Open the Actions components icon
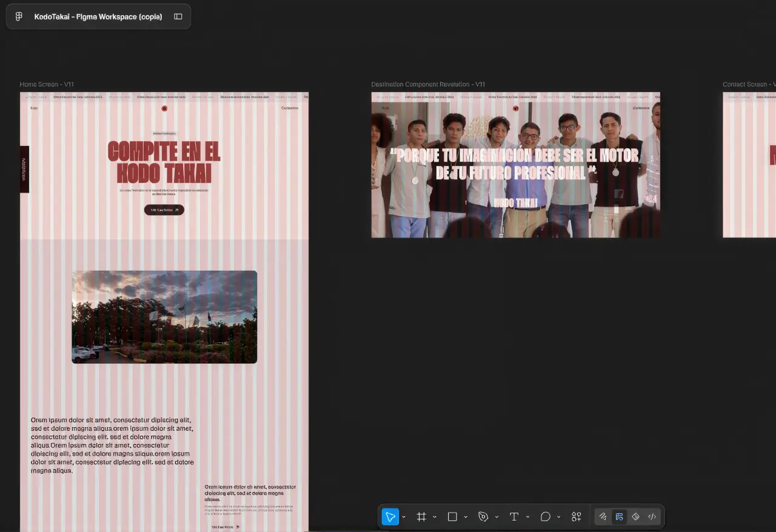The width and height of the screenshot is (776, 532). 577,517
